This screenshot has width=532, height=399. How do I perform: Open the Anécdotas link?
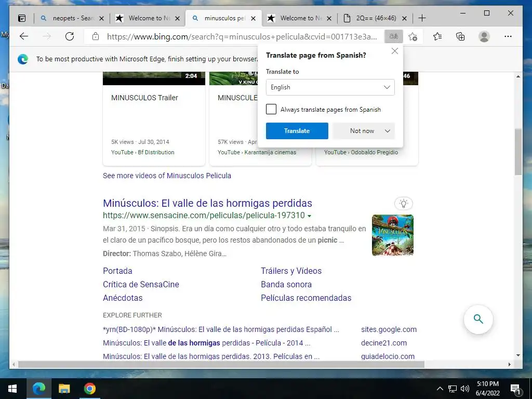tap(123, 298)
